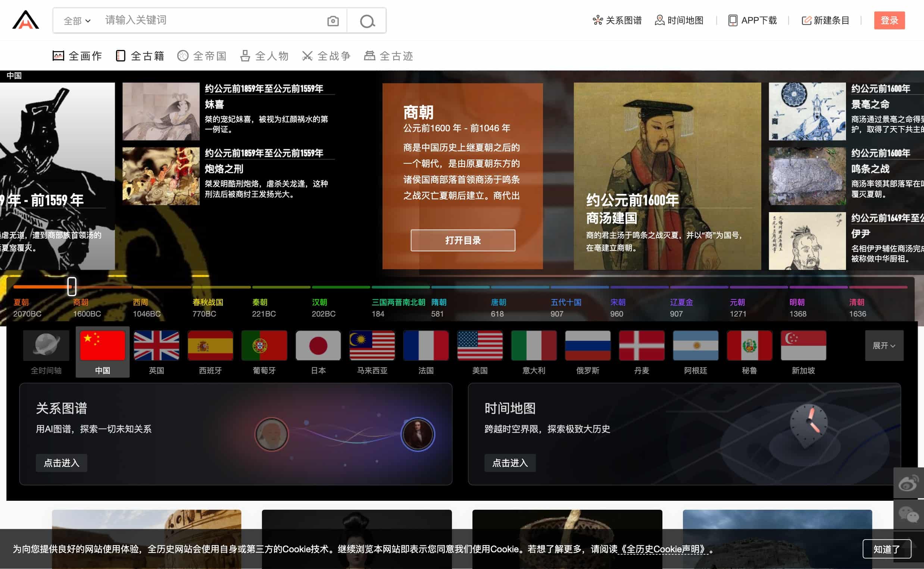Click the WeChat share icon
Viewport: 924px width, 569px height.
coord(909,515)
